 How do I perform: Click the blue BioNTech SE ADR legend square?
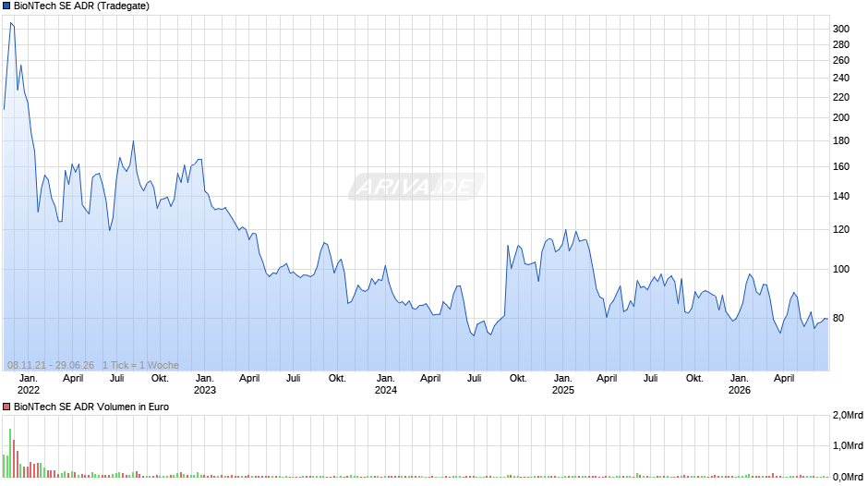(6, 6)
